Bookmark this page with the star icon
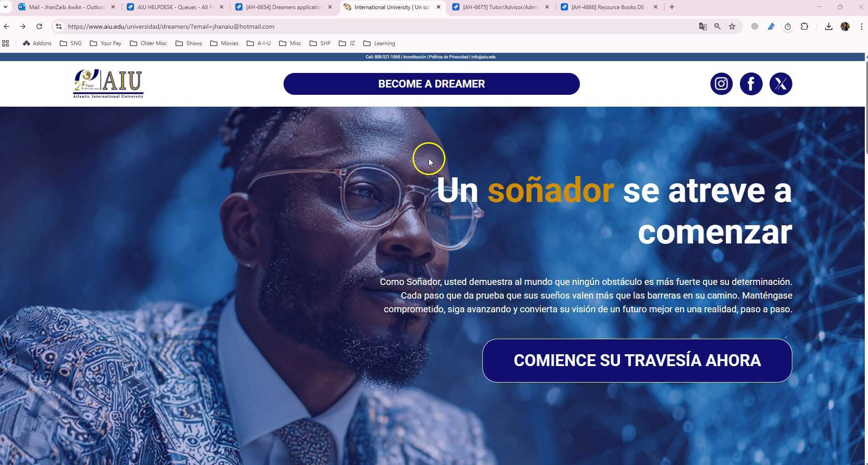Viewport: 868px width, 465px height. click(x=732, y=26)
